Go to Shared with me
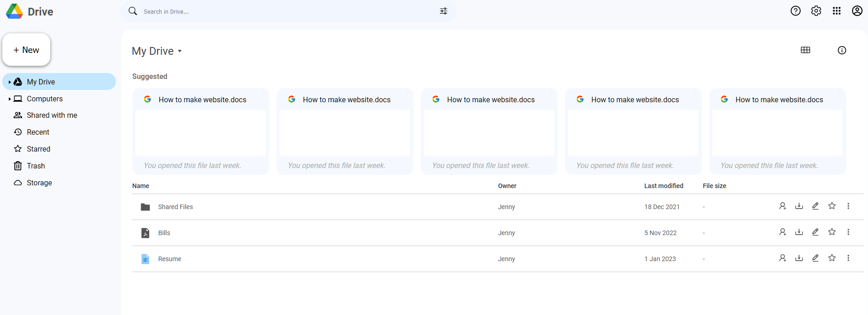This screenshot has width=868, height=315. pyautogui.click(x=52, y=115)
